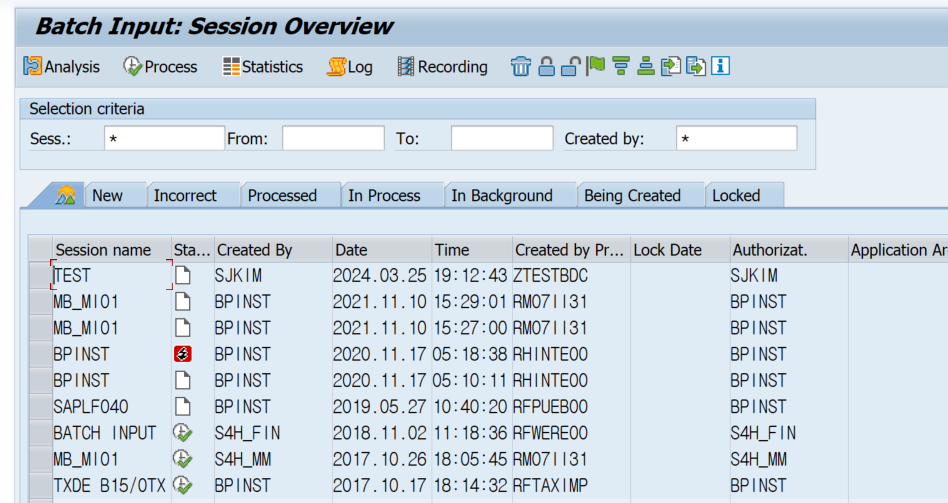Click new-status icon in SAPLF040 row
The height and width of the screenshot is (503, 948).
coord(183,407)
